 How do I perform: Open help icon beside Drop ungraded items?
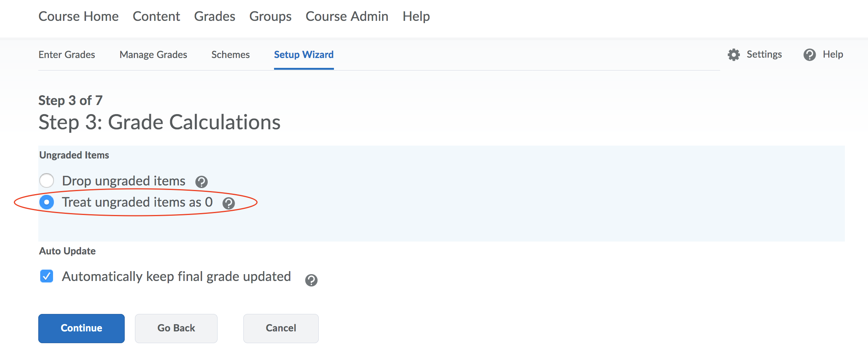pyautogui.click(x=201, y=182)
